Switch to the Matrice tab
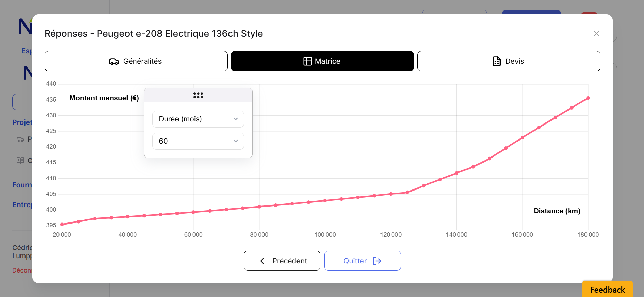Viewport: 644px width, 297px height. [322, 61]
